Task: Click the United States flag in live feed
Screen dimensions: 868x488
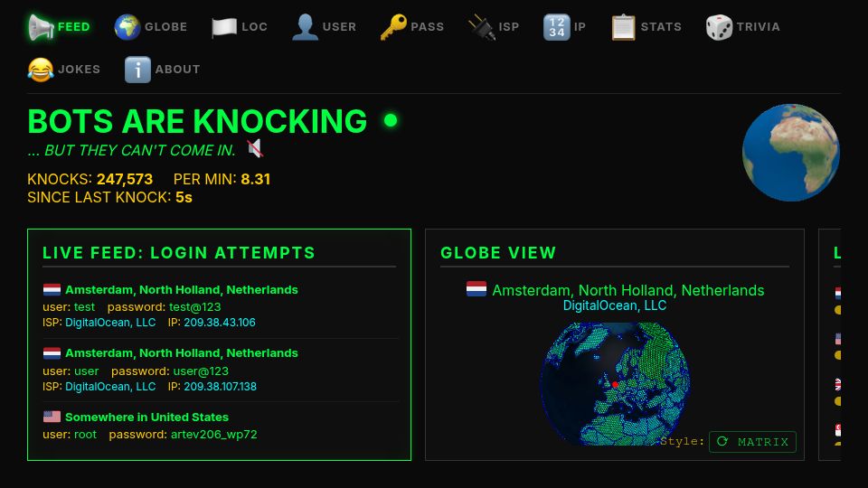Action: click(52, 417)
